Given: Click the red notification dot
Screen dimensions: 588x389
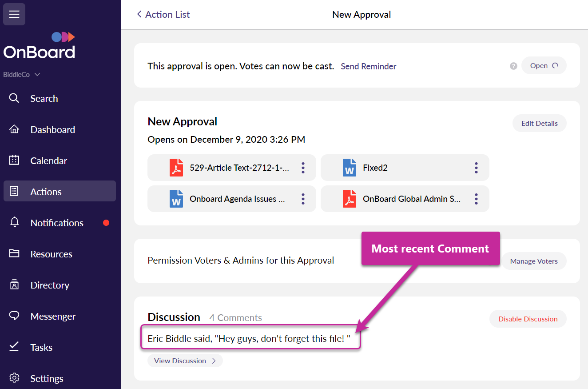Looking at the screenshot, I should [106, 223].
